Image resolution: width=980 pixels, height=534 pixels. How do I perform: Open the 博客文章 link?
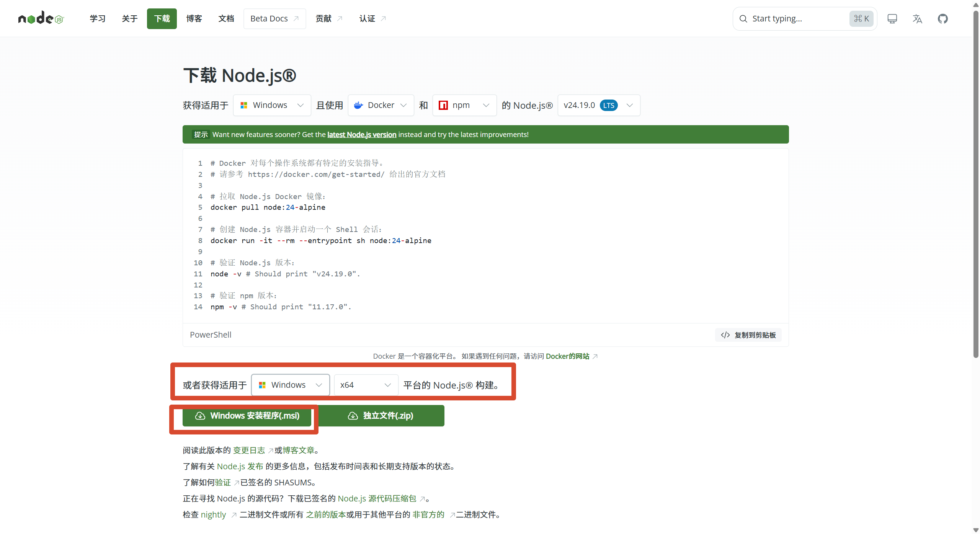coord(299,450)
